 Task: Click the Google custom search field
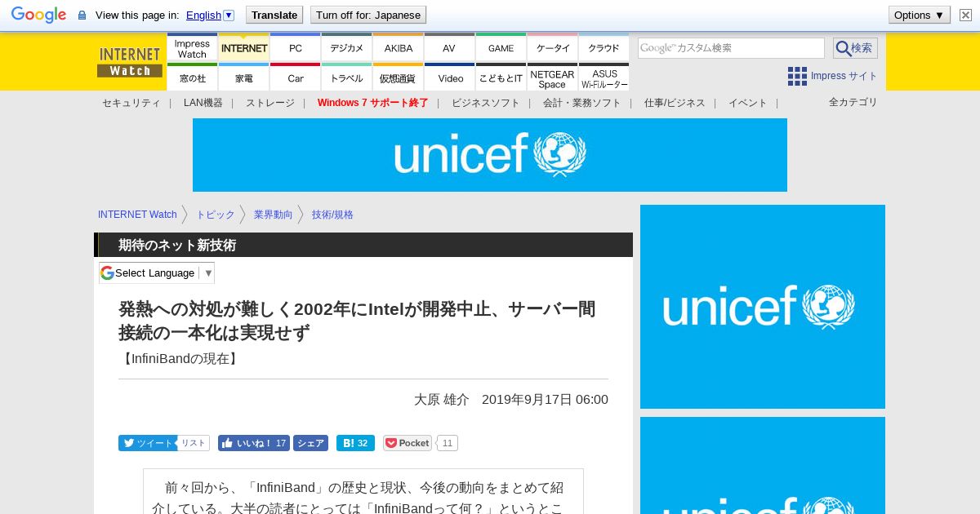tap(731, 48)
